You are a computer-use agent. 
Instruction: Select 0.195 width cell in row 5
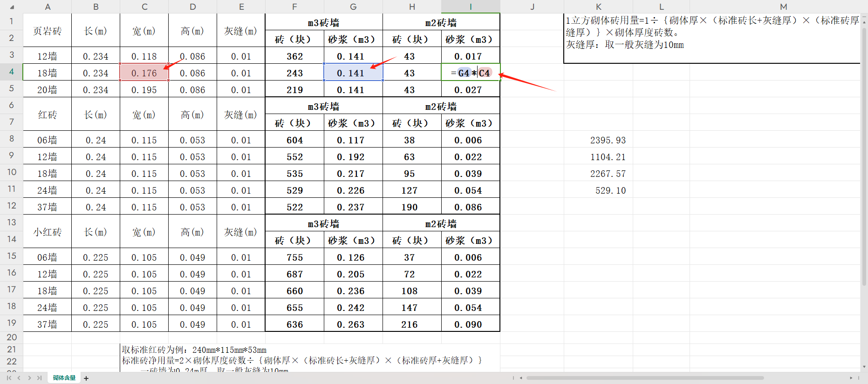click(x=144, y=90)
